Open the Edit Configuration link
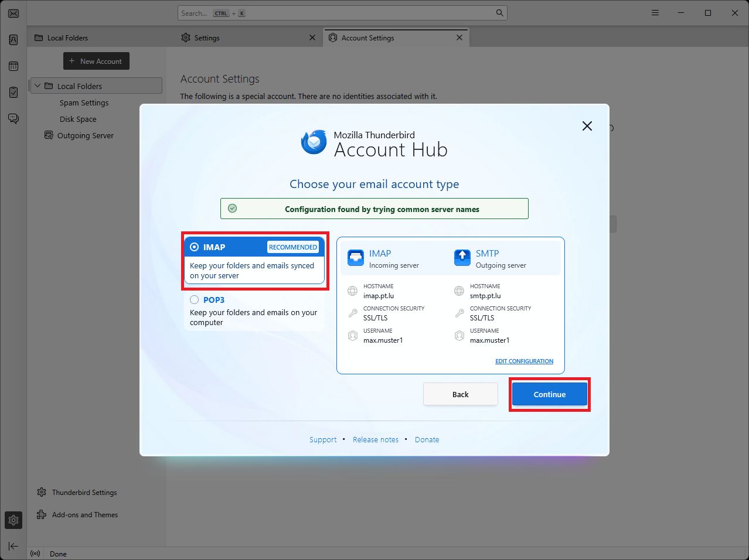This screenshot has width=749, height=560. click(x=524, y=361)
